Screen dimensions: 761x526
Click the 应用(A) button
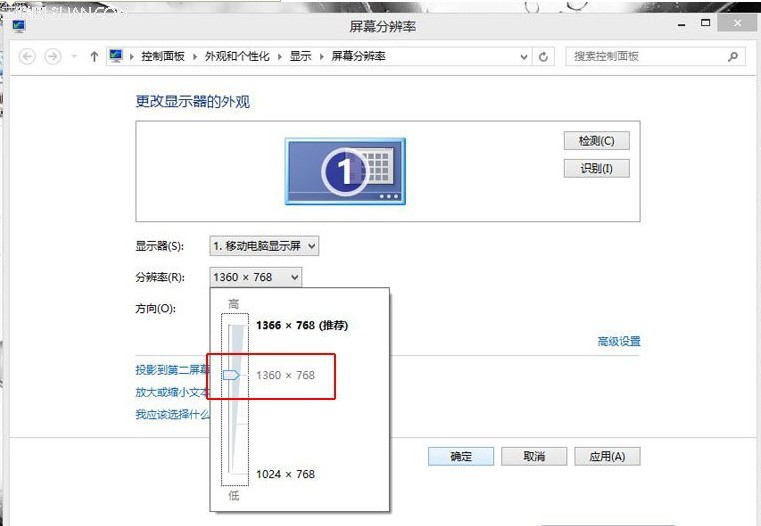[x=607, y=457]
